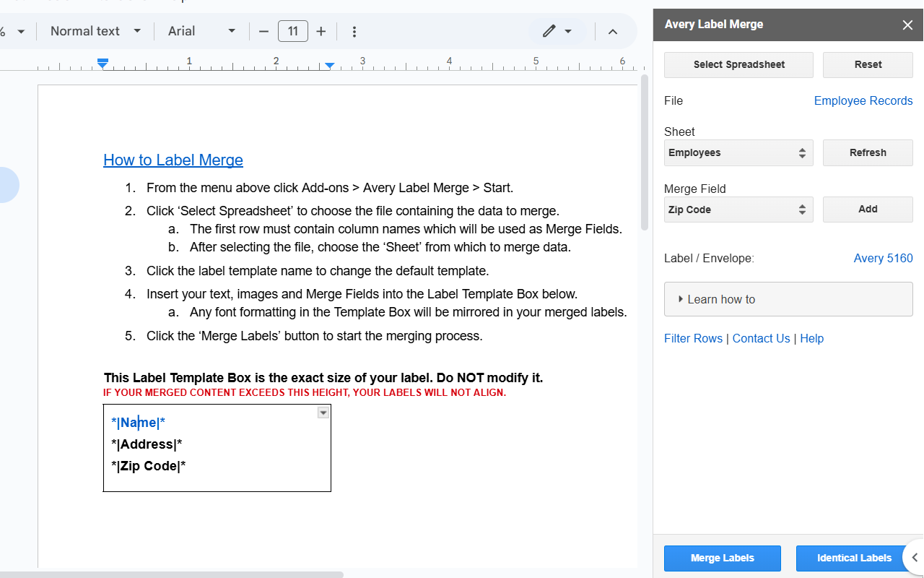Collapse the toolbar with the up chevron
This screenshot has width=924, height=578.
click(613, 32)
